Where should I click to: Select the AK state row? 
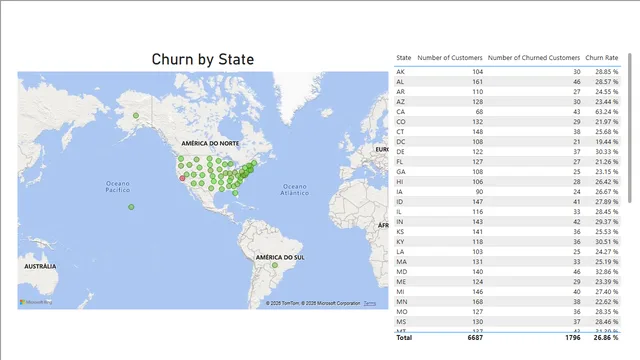click(507, 71)
